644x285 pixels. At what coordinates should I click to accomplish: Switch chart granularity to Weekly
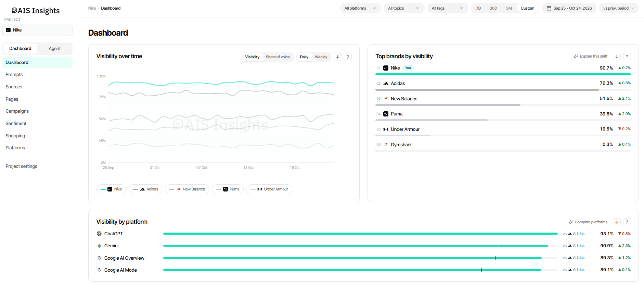pyautogui.click(x=321, y=57)
